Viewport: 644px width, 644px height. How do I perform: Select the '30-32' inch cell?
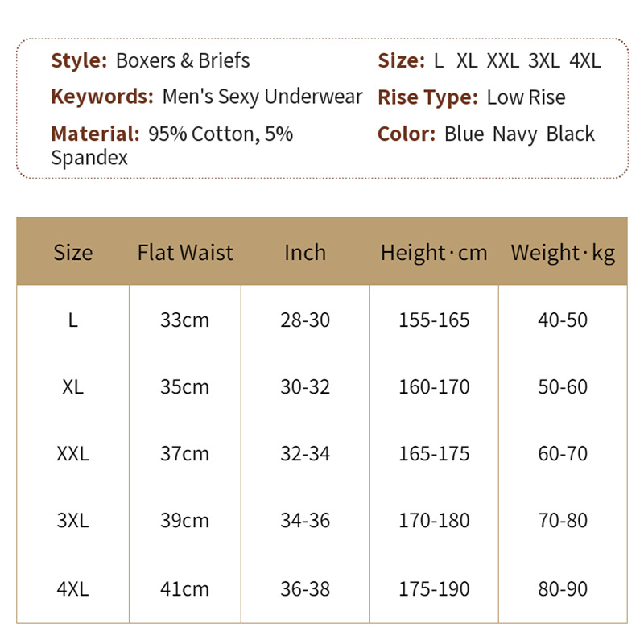tap(305, 386)
